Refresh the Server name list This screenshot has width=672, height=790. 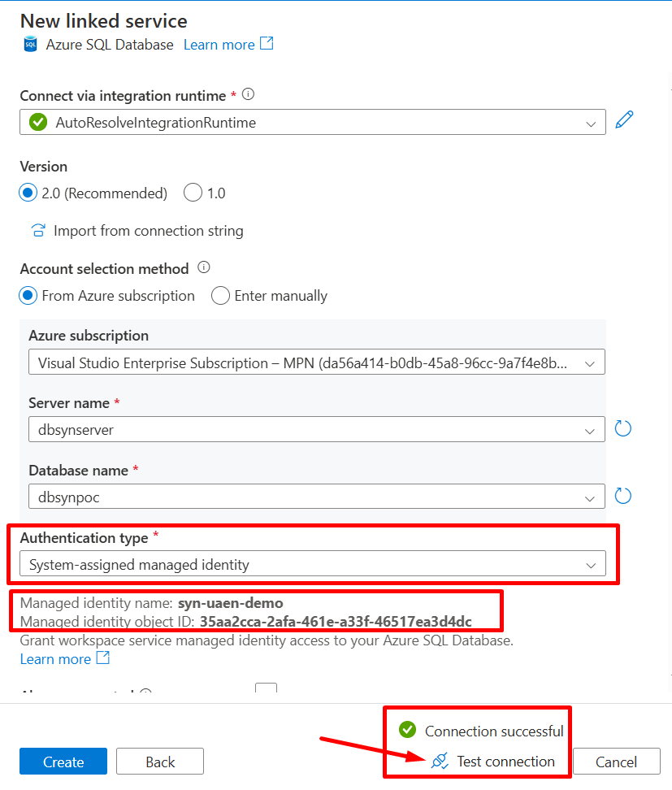[623, 428]
